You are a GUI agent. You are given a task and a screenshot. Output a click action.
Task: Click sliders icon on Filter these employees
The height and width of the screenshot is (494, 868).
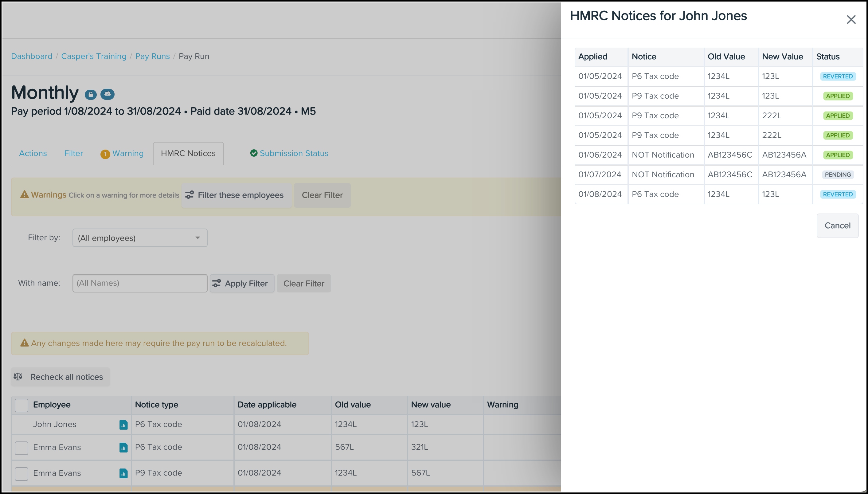coord(189,195)
